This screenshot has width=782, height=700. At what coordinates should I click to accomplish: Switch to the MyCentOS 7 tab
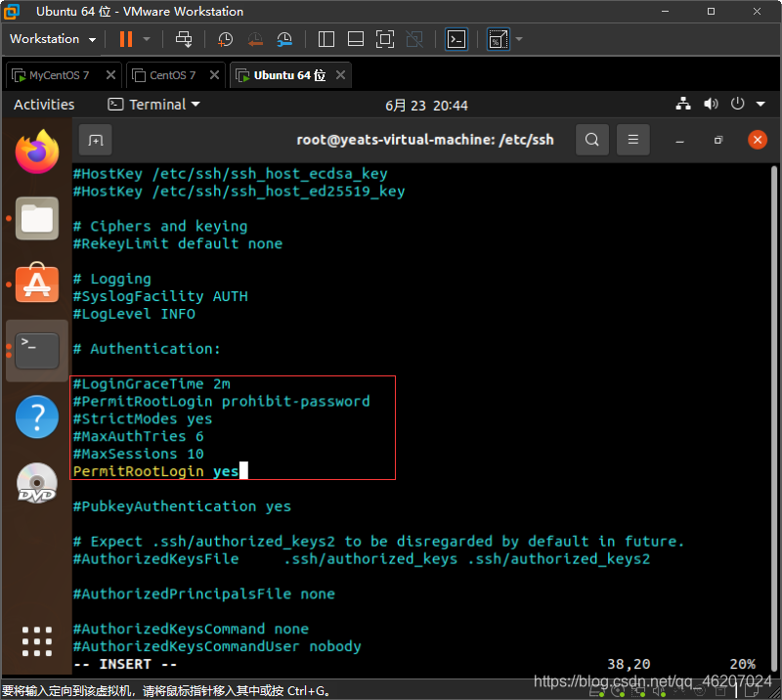pyautogui.click(x=59, y=75)
